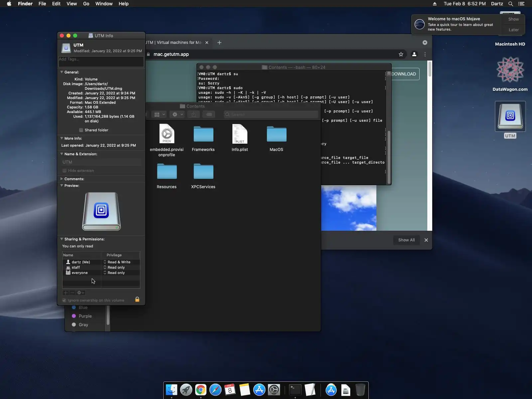Click the Share button in Finder toolbar
This screenshot has width=532, height=399.
pyautogui.click(x=194, y=114)
